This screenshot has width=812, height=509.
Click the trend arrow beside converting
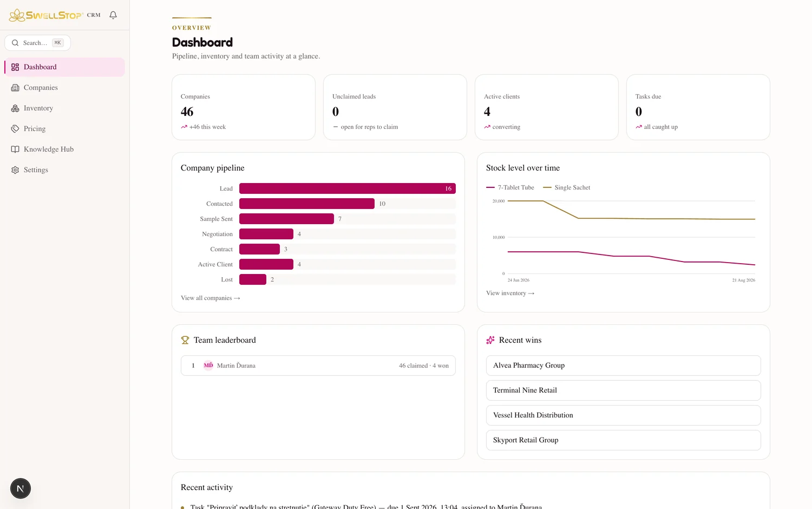pos(487,127)
